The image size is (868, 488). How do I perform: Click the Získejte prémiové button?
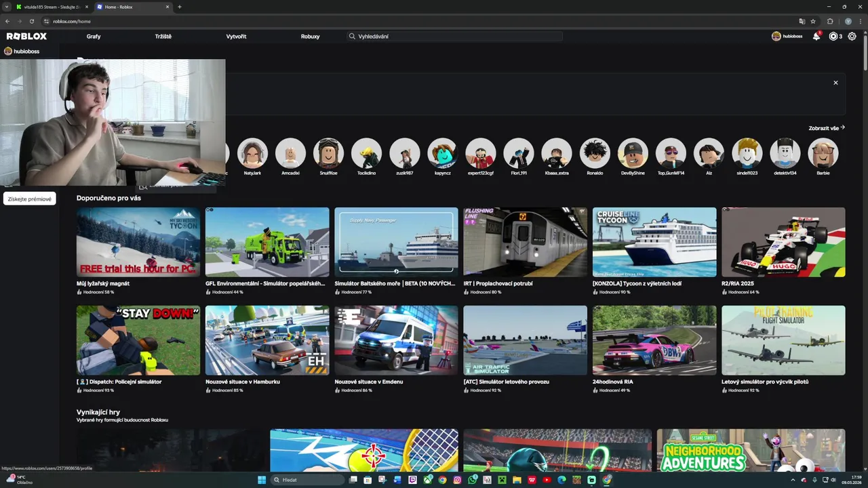pyautogui.click(x=30, y=199)
